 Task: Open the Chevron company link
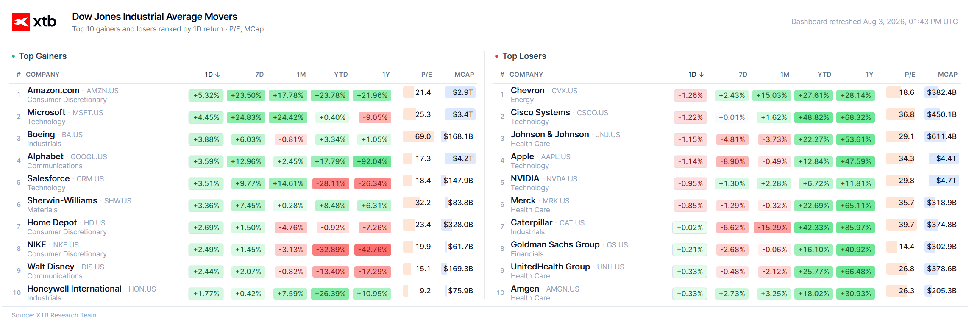(x=528, y=90)
